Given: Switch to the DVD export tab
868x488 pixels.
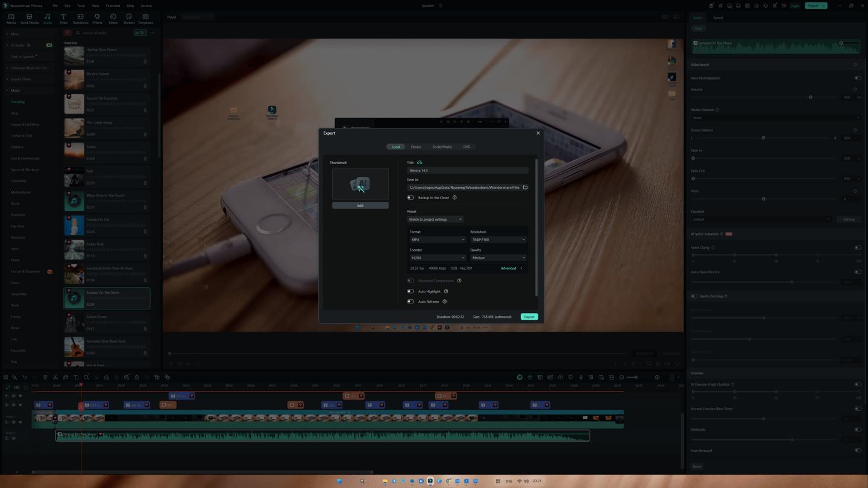Looking at the screenshot, I should click(467, 147).
